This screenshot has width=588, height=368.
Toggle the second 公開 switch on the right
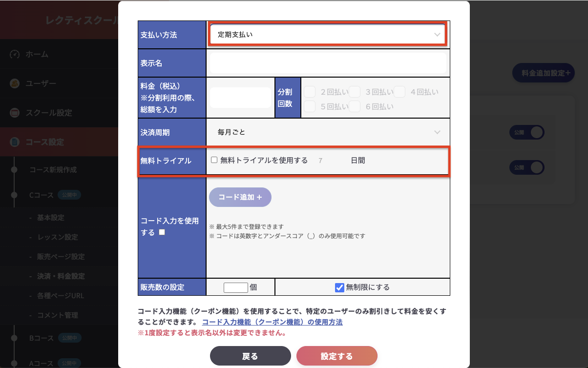pos(526,167)
